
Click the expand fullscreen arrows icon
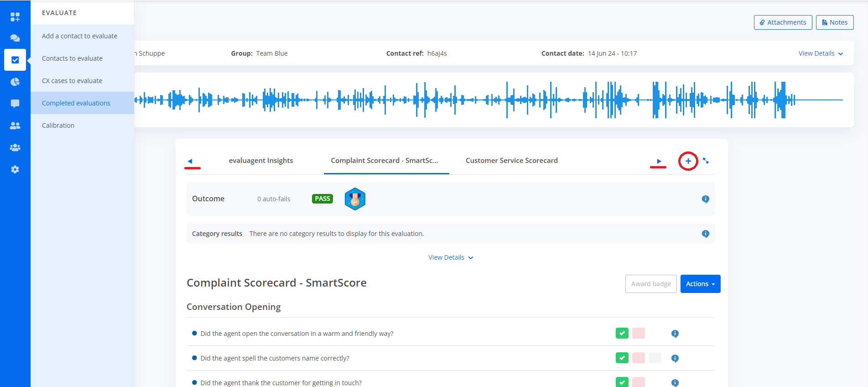pyautogui.click(x=706, y=161)
